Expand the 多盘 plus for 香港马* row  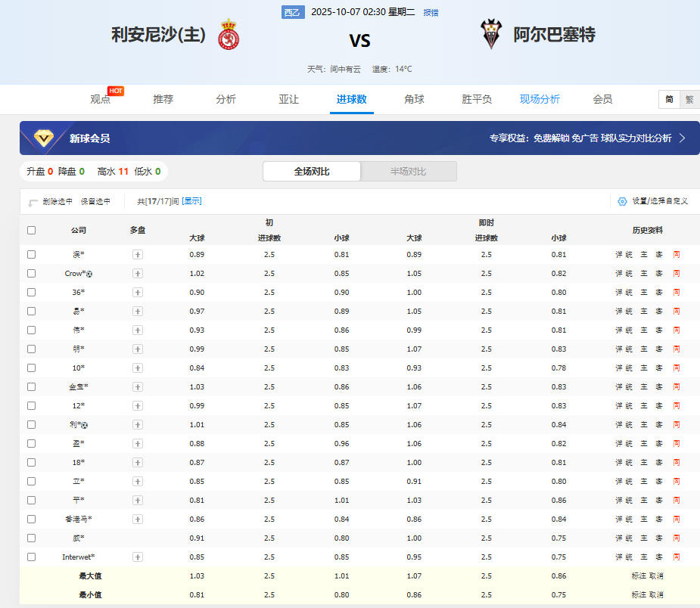coord(138,520)
